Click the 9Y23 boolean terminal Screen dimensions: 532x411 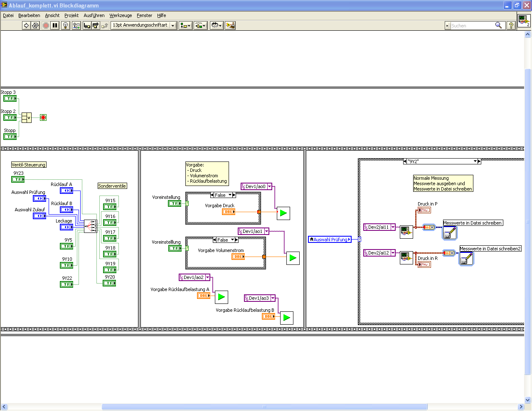tap(18, 179)
